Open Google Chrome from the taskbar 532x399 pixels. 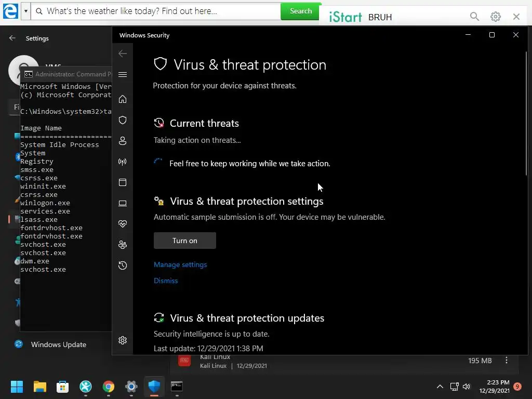click(x=108, y=387)
